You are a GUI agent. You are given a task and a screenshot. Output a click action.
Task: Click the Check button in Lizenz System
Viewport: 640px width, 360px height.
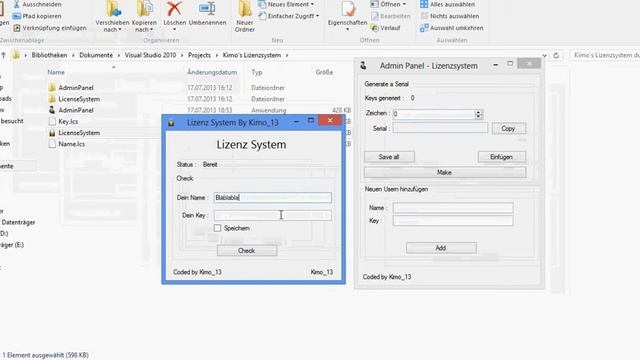pos(247,251)
